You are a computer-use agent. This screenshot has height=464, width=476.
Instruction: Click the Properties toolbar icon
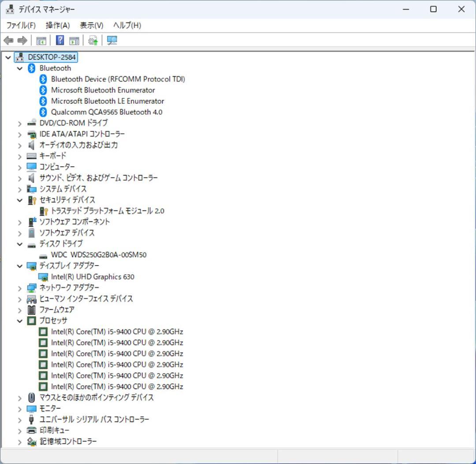click(x=74, y=40)
